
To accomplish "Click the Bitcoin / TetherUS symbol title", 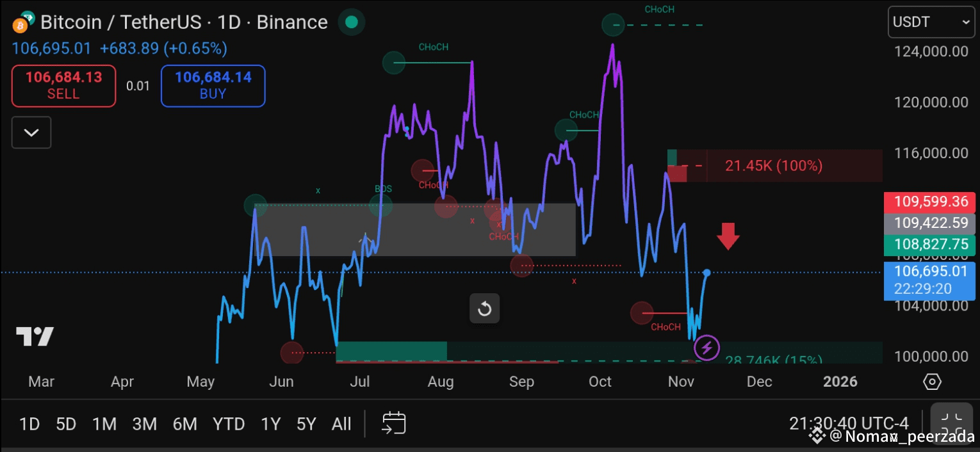I will point(184,22).
